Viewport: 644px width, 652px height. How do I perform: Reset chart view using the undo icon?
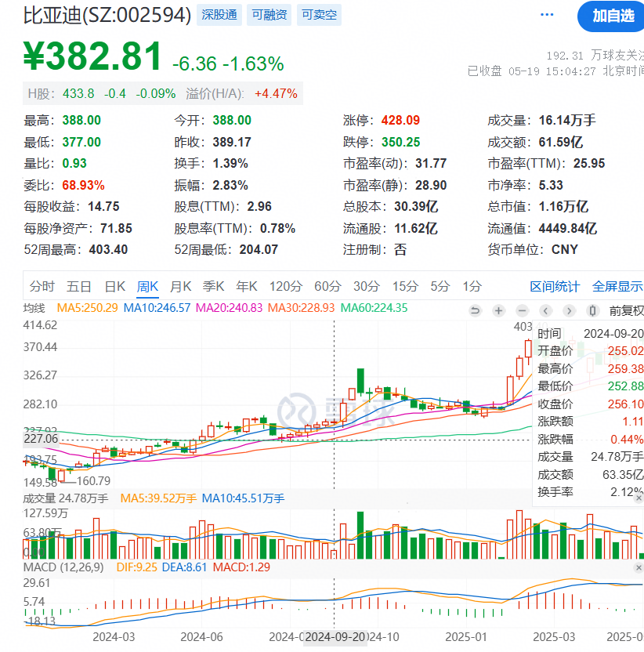tap(475, 310)
